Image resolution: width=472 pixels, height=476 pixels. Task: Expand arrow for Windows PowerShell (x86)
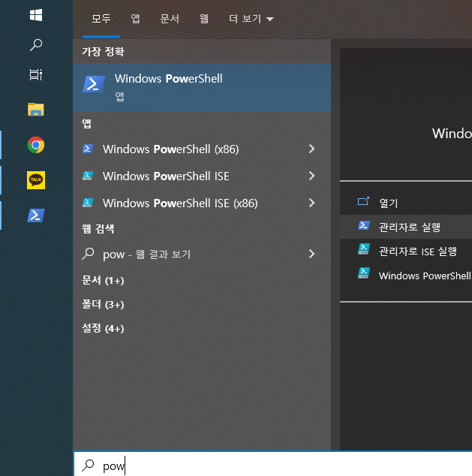point(311,149)
